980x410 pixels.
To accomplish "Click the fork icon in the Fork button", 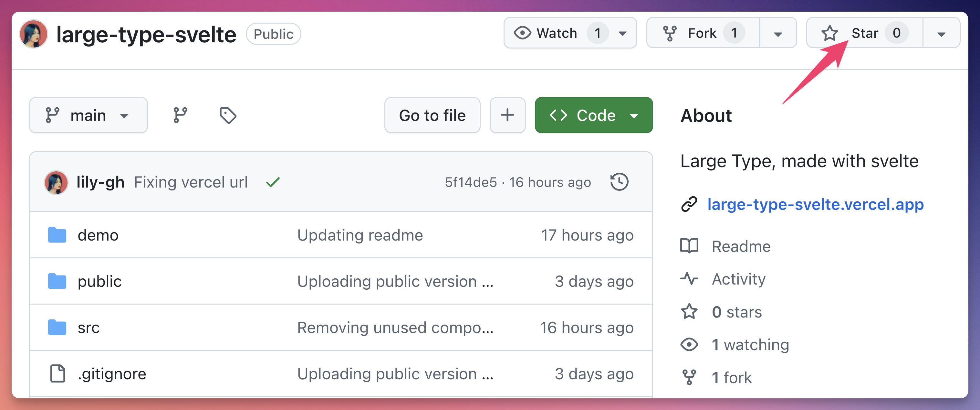I will tap(670, 33).
